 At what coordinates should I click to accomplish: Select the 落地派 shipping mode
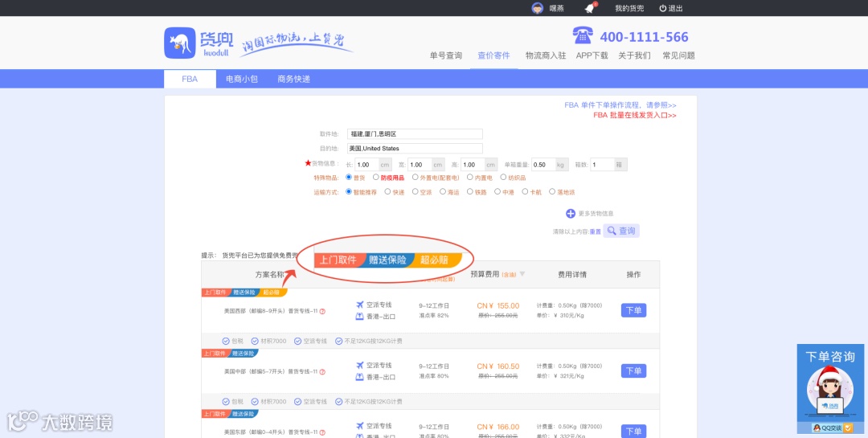552,191
